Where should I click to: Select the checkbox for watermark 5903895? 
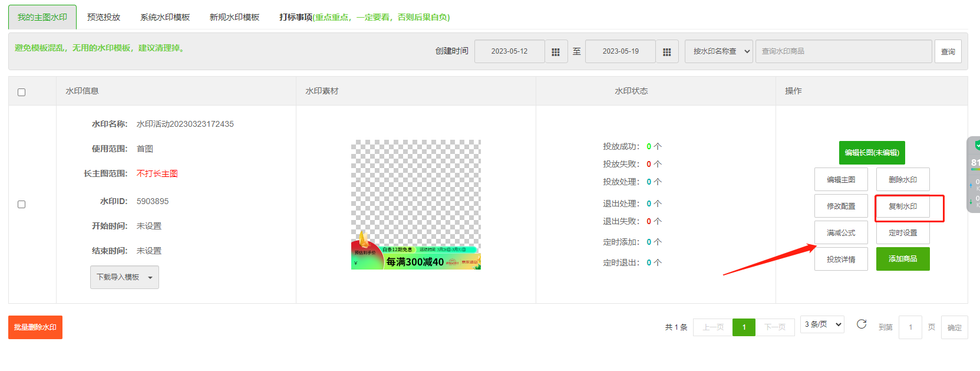[22, 204]
